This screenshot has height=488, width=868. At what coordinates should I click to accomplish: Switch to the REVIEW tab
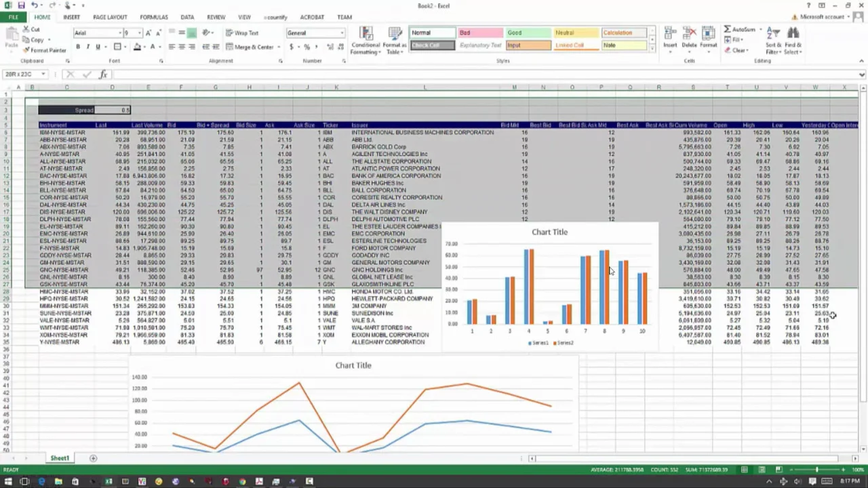pyautogui.click(x=216, y=17)
